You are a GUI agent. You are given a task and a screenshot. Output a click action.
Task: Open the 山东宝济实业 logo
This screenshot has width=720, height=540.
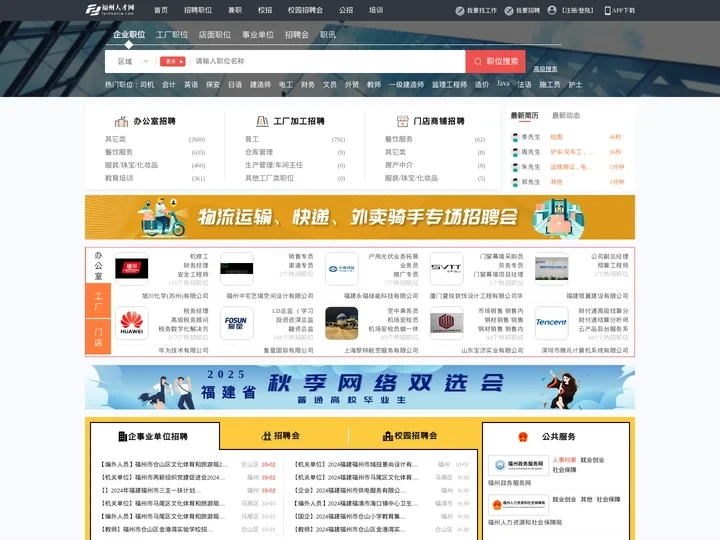446,323
